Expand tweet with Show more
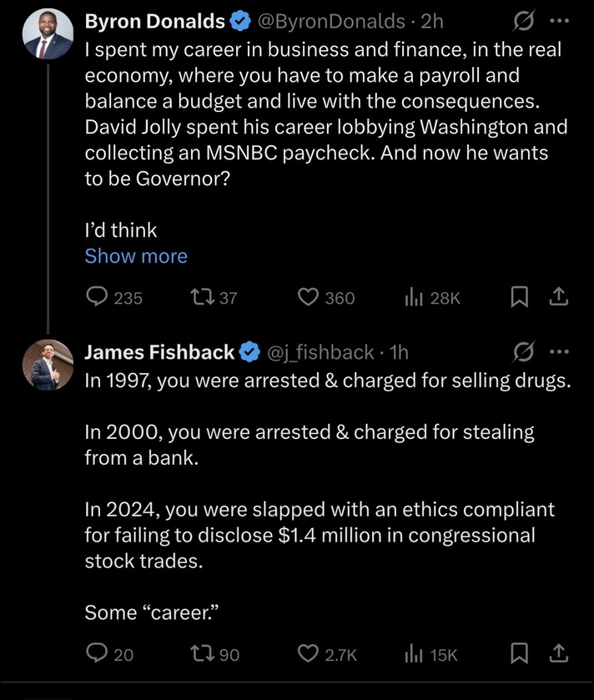This screenshot has height=700, width=594. [136, 256]
